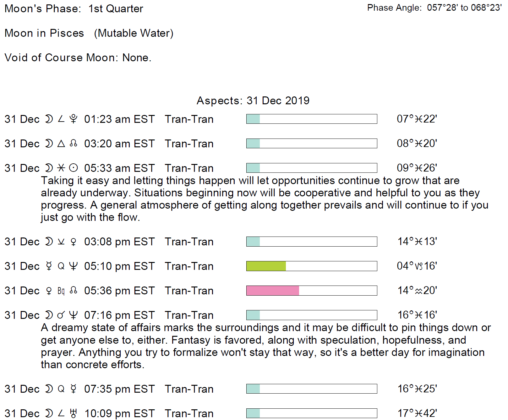
Task: Click the teal strength bar for 01:23 am aspect
Action: pyautogui.click(x=253, y=119)
